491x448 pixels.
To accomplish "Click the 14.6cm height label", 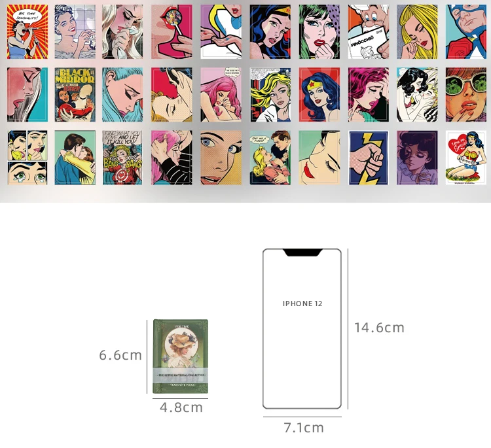I will tap(379, 328).
